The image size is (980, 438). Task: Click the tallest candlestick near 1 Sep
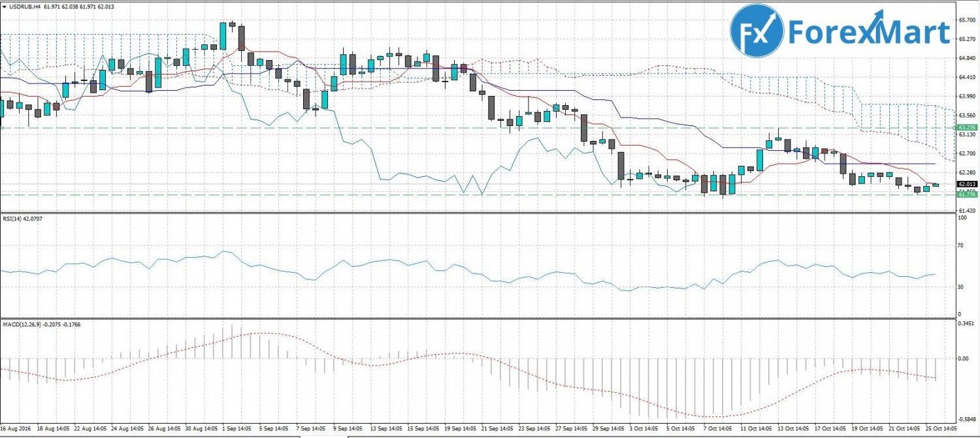point(223,36)
